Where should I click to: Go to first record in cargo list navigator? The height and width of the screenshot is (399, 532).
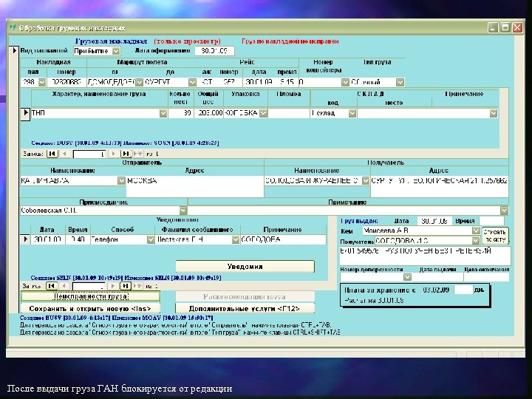tap(52, 154)
